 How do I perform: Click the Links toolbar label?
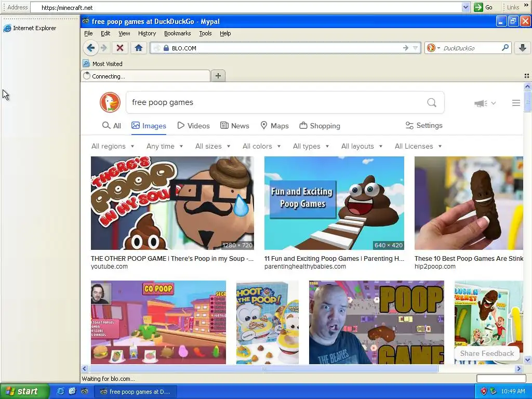coord(513,7)
